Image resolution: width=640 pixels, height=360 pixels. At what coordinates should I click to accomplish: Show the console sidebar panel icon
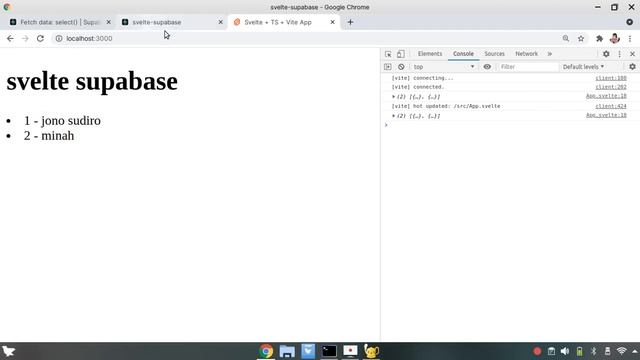[x=388, y=67]
